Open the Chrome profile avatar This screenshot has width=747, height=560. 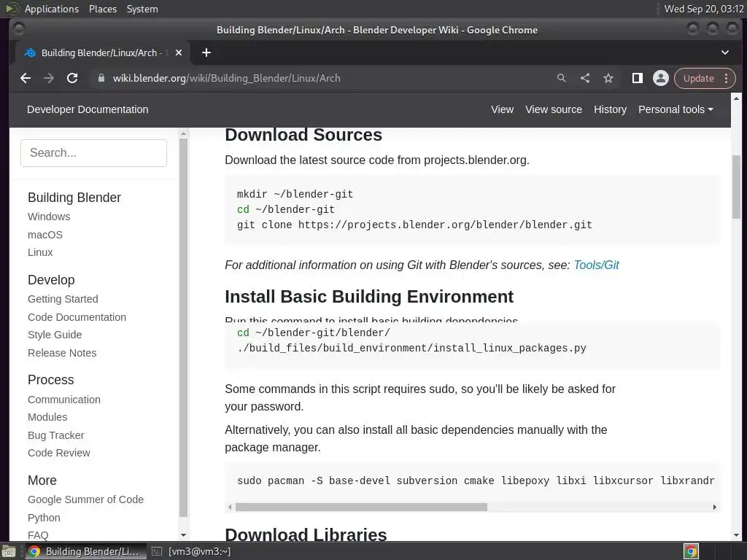(660, 78)
